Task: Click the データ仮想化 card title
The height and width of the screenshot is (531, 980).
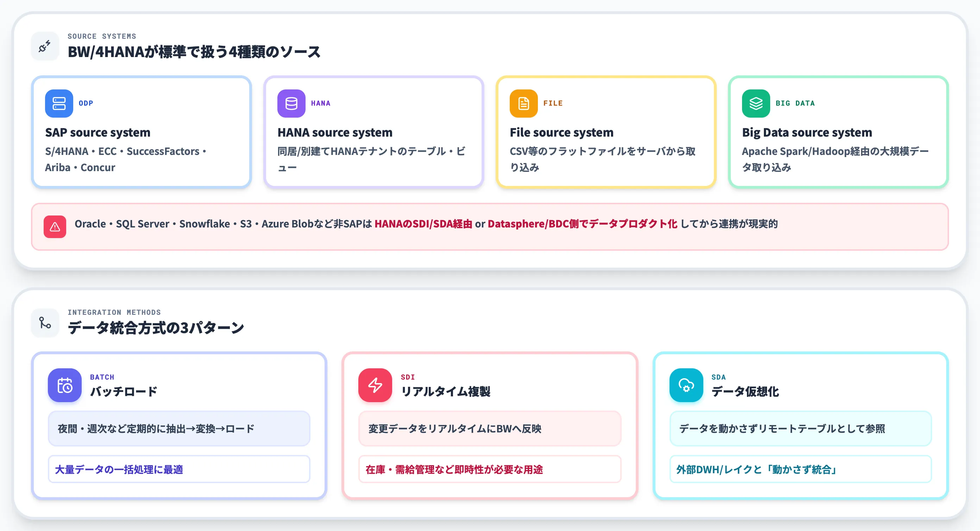Action: click(x=745, y=392)
